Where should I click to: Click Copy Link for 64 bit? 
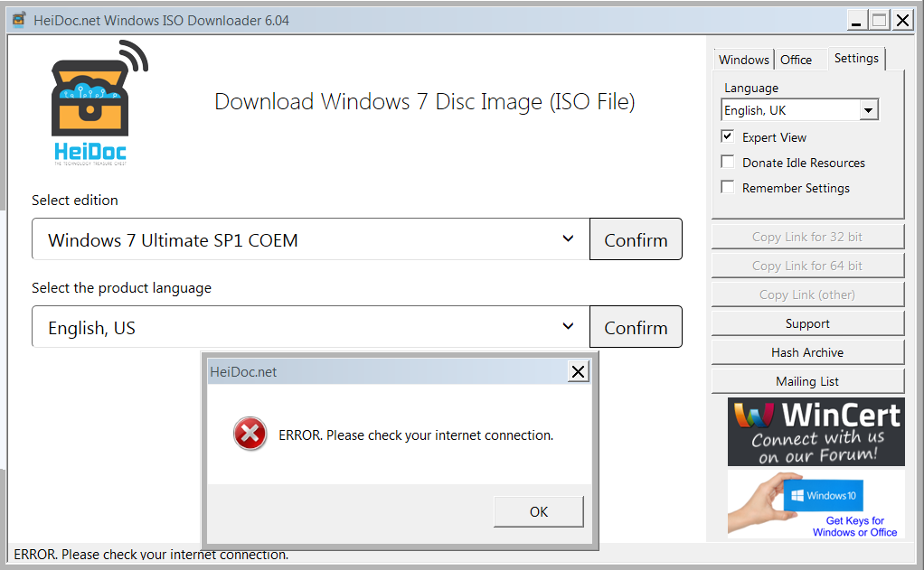pos(807,266)
